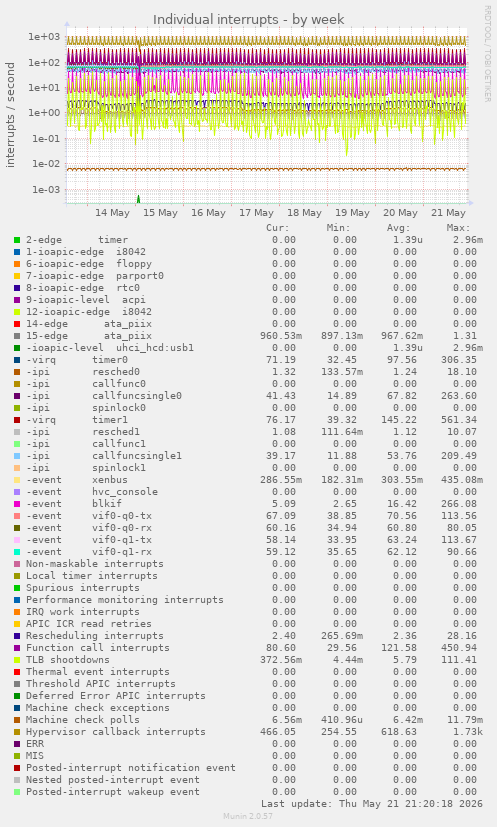The image size is (497, 827).
Task: Click the magenta blkif legend color square
Action: pos(17,504)
